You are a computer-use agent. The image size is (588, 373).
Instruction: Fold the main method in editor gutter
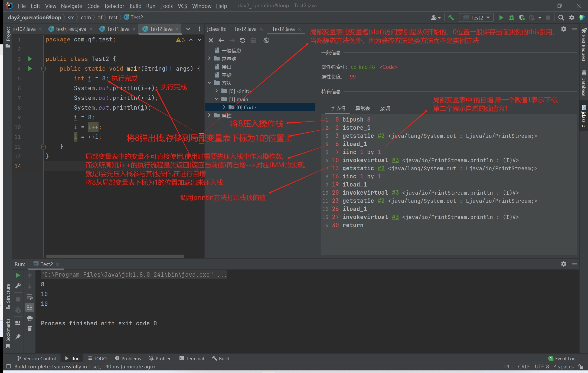pos(43,69)
